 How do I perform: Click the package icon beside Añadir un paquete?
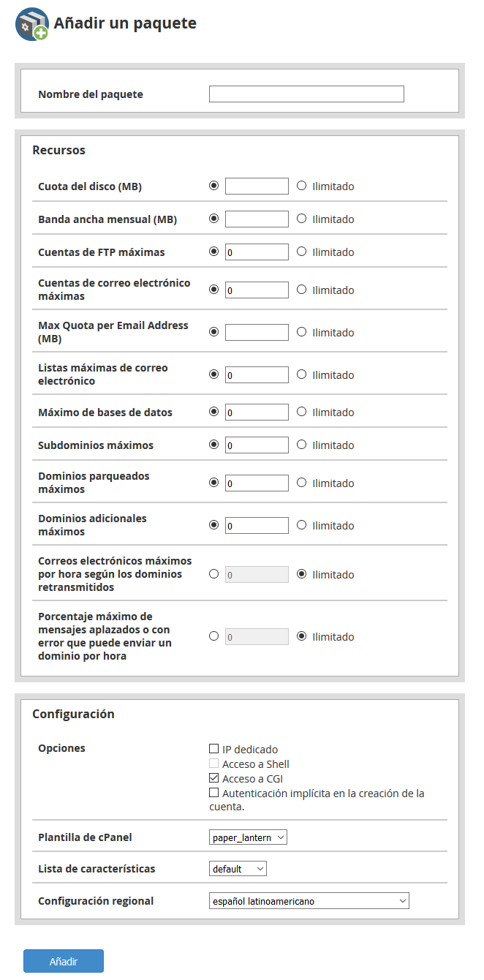[31, 25]
